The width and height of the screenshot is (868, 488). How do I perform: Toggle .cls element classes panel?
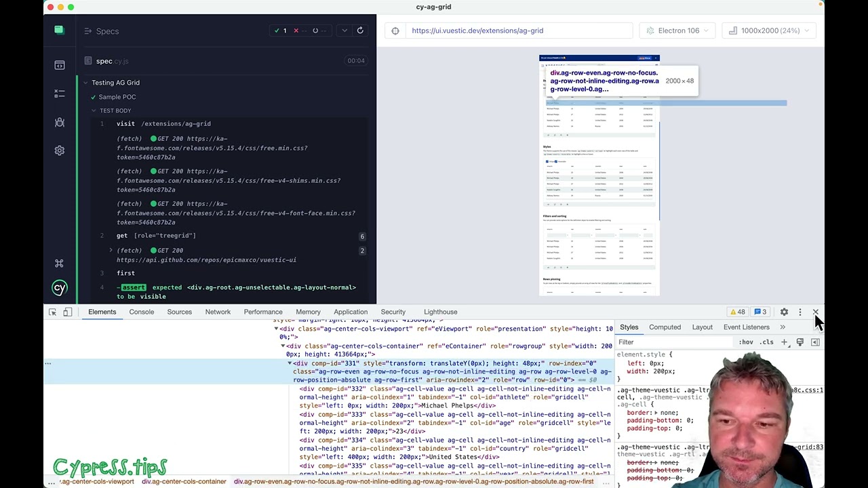point(767,342)
